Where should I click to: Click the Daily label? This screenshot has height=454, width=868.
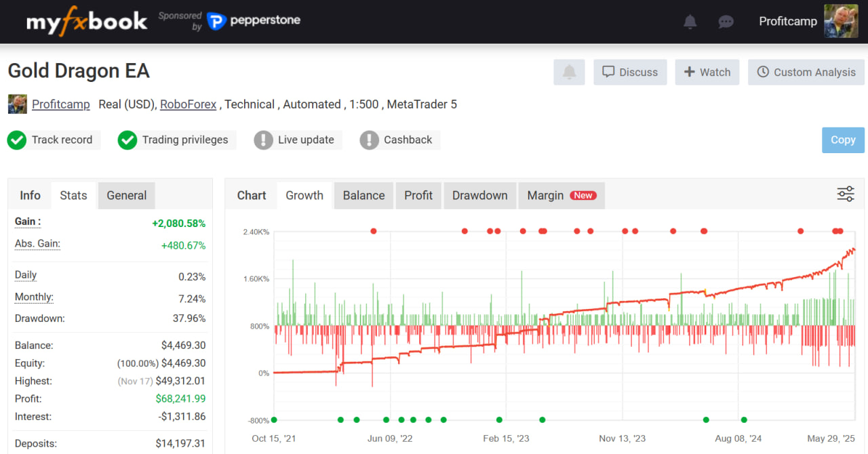pyautogui.click(x=26, y=275)
